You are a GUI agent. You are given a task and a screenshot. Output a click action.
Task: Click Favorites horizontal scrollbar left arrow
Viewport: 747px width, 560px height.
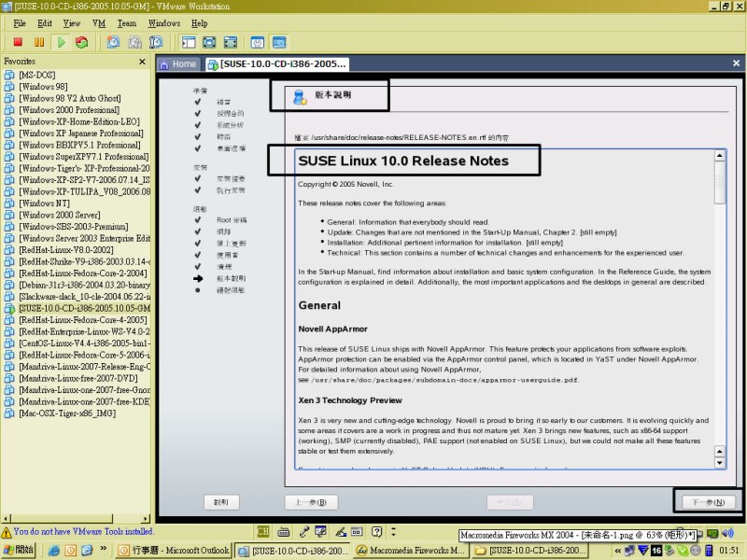6,519
